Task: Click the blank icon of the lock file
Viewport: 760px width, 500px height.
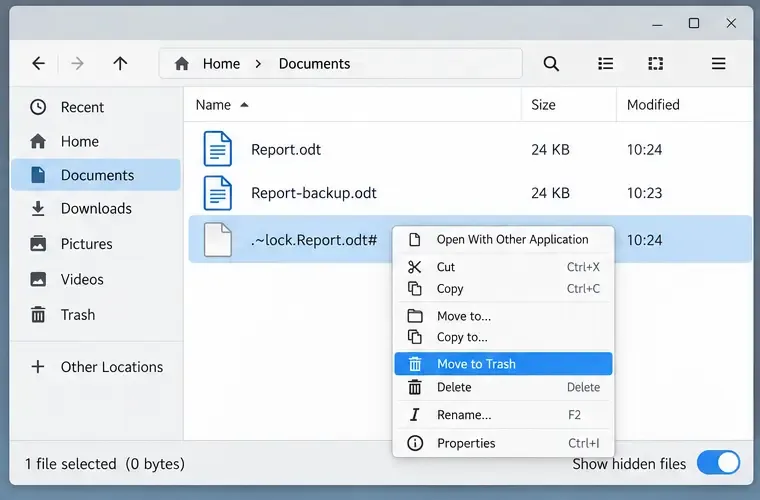Action: 218,239
